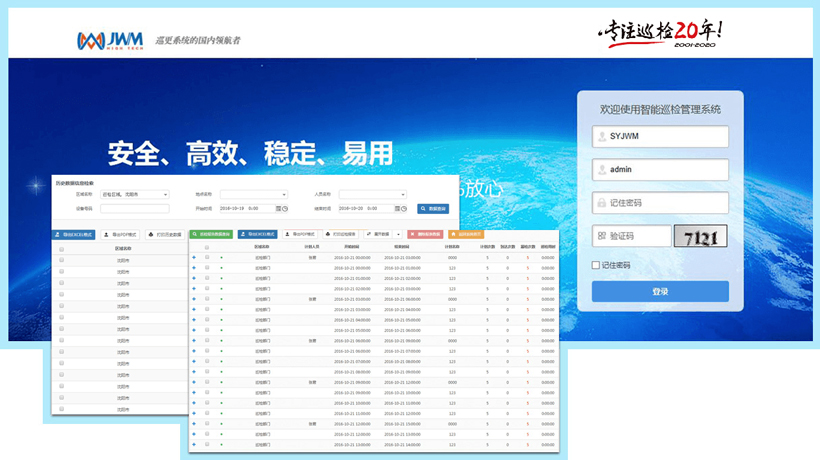Open the 人员名称 personnel dropdown

(371, 194)
